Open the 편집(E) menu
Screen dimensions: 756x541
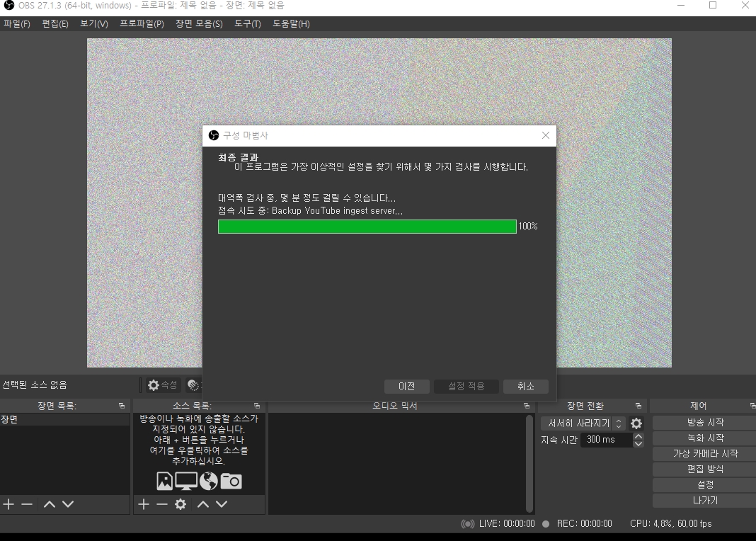pyautogui.click(x=55, y=23)
